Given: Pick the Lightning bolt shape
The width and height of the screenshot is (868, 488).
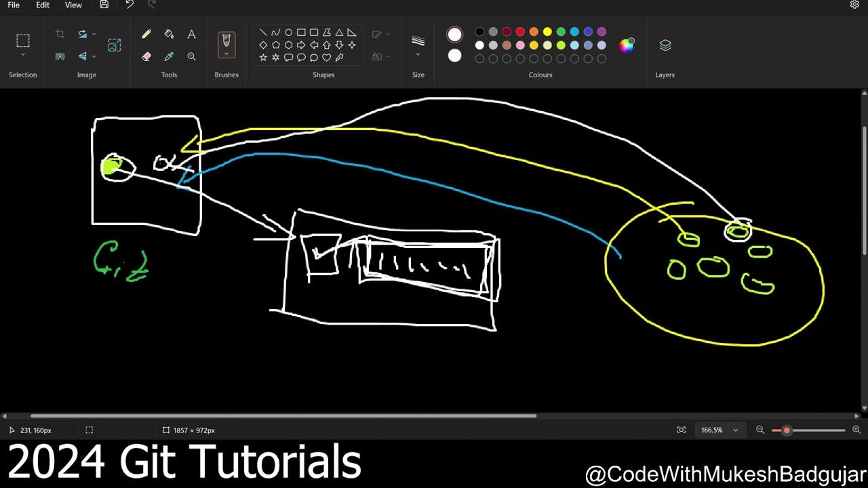Looking at the screenshot, I should tap(339, 58).
